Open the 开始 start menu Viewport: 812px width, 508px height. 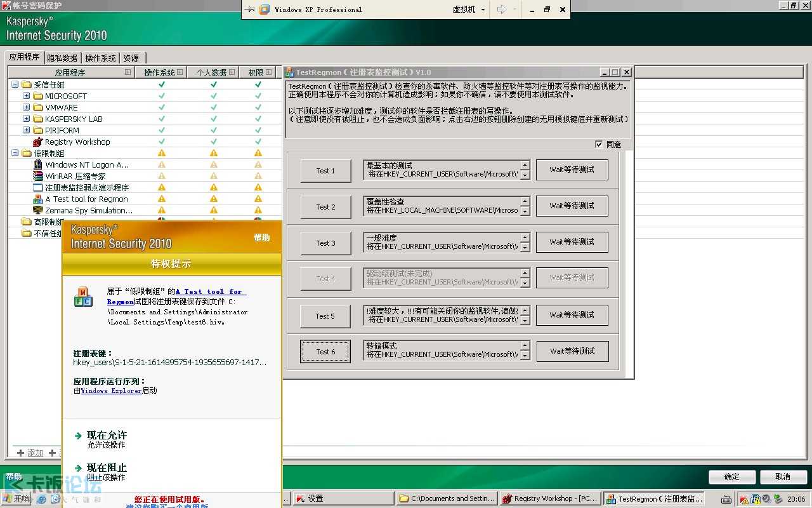(x=16, y=499)
